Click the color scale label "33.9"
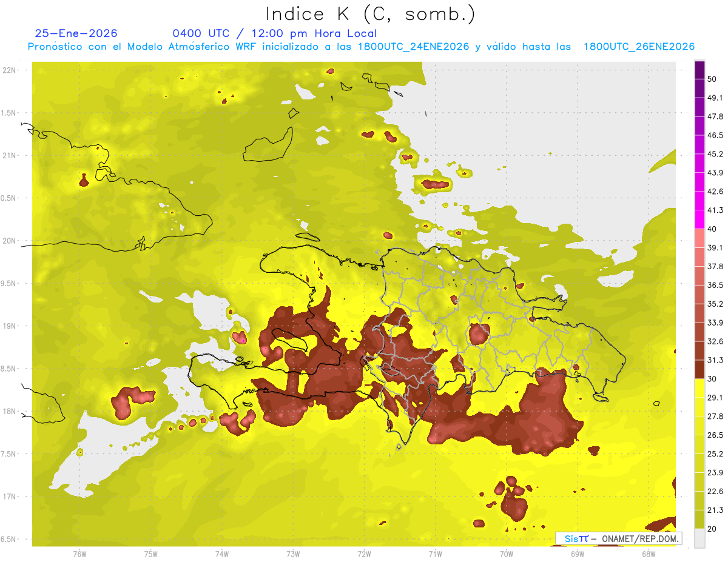Image resolution: width=728 pixels, height=562 pixels. coord(715,323)
